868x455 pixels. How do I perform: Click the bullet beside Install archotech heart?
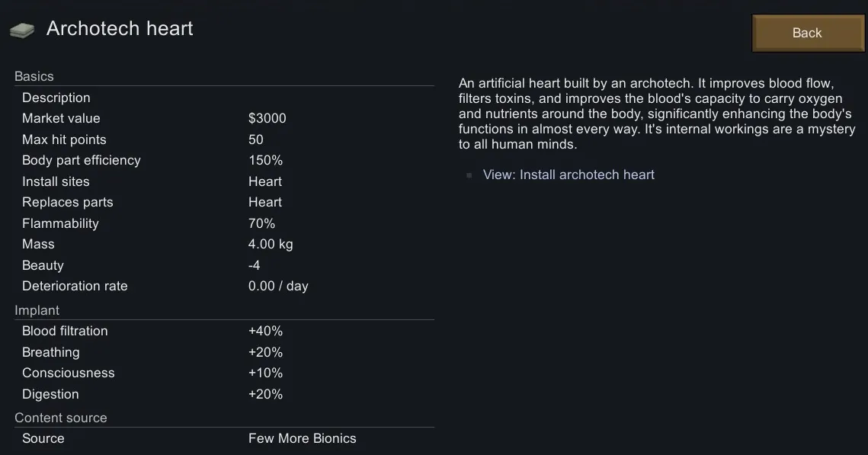(x=469, y=175)
